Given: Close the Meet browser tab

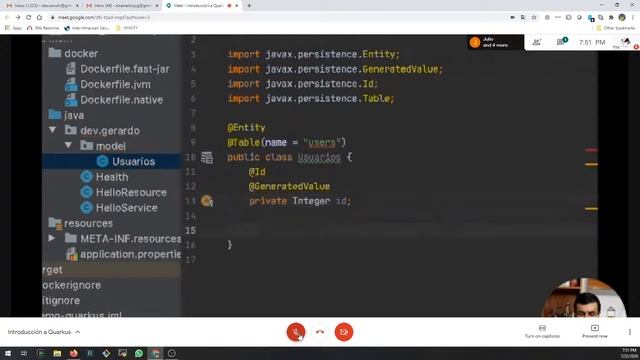Looking at the screenshot, I should point(236,6).
